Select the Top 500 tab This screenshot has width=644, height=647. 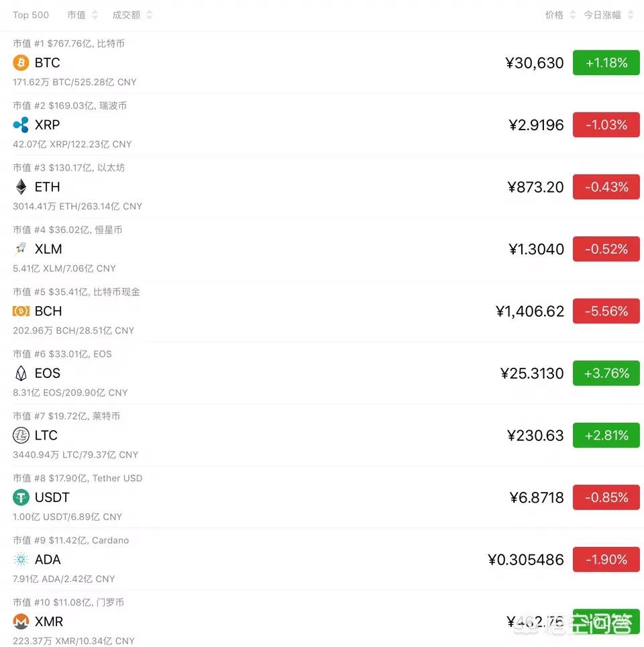click(x=31, y=15)
